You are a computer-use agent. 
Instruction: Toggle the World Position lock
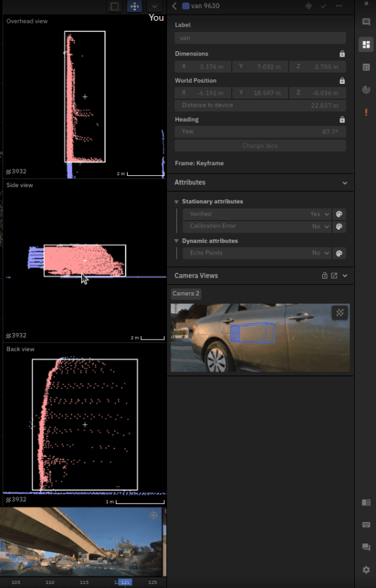(342, 81)
